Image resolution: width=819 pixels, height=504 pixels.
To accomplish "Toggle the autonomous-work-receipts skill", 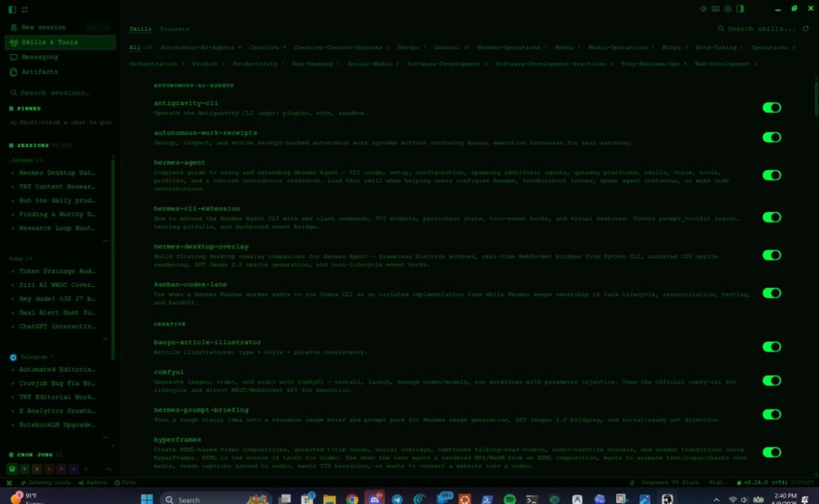I will coord(771,138).
